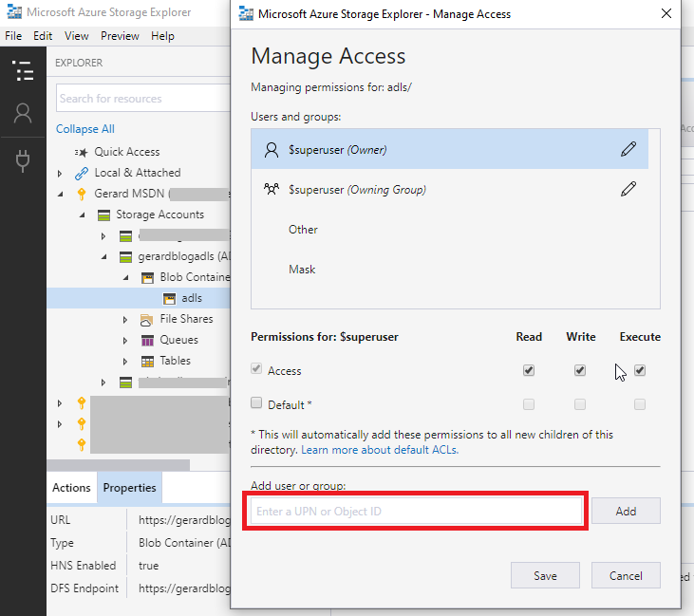Expand the Local & Attached node arrow
This screenshot has height=616, width=694.
click(x=60, y=174)
